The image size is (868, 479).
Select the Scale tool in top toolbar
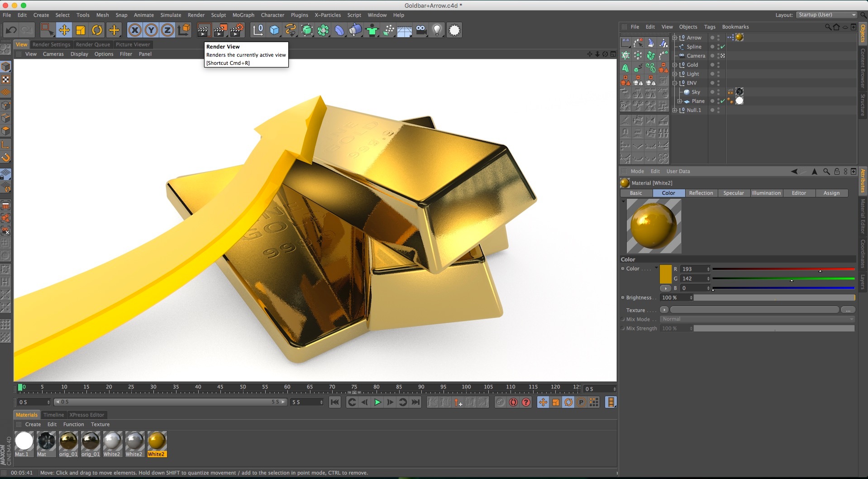click(x=81, y=30)
